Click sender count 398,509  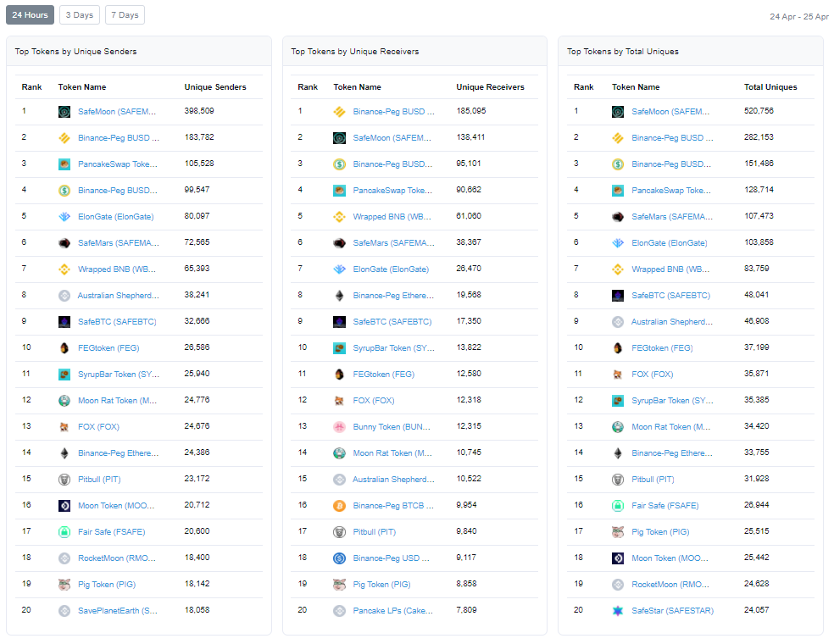199,111
